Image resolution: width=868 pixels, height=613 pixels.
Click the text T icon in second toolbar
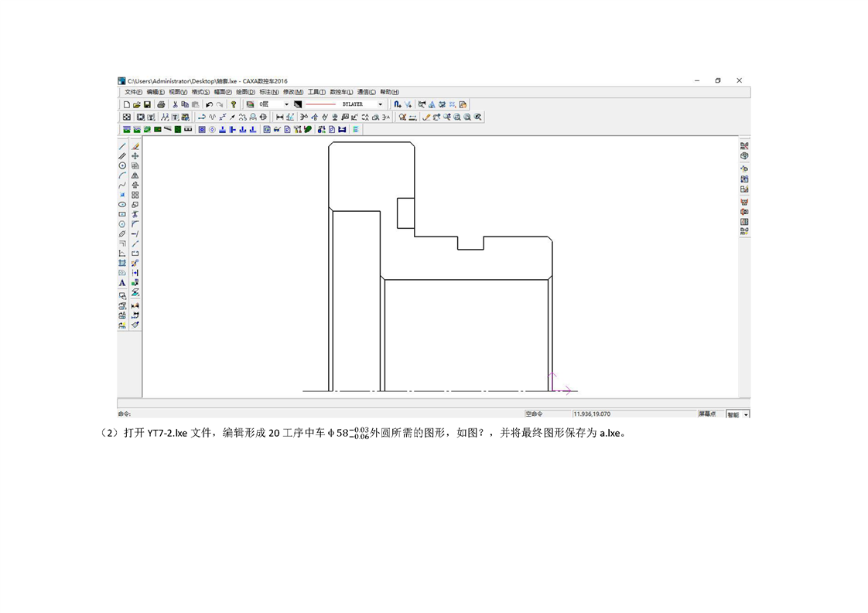(175, 117)
